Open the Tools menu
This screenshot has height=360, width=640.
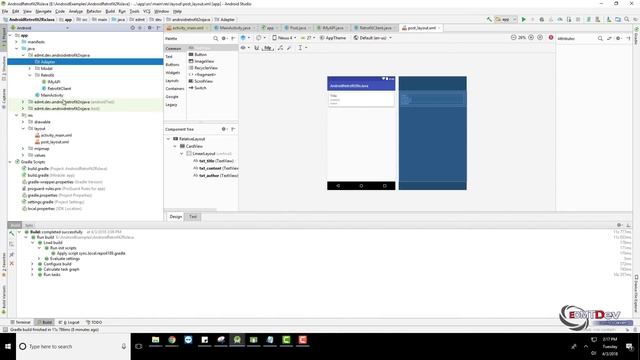tap(134, 11)
